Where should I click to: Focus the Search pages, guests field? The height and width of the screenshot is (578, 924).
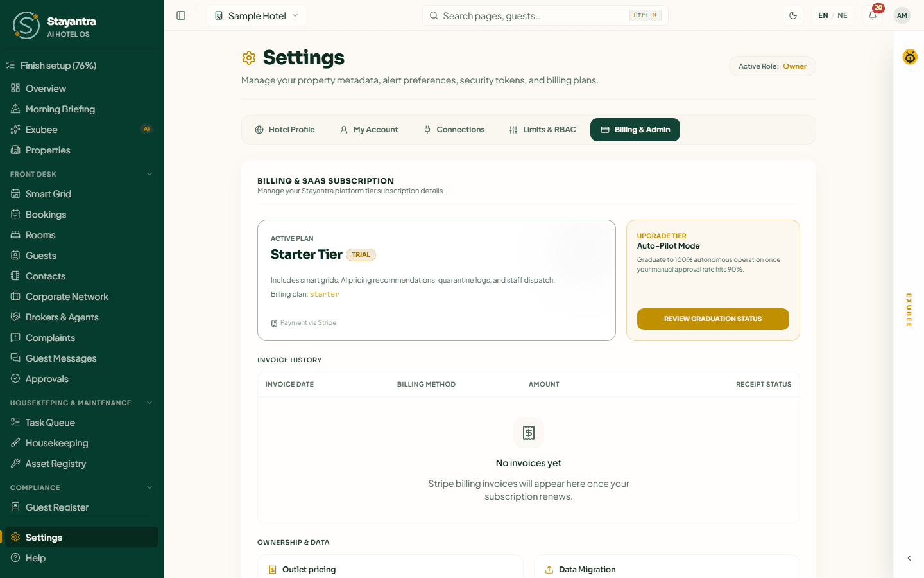[x=545, y=15]
